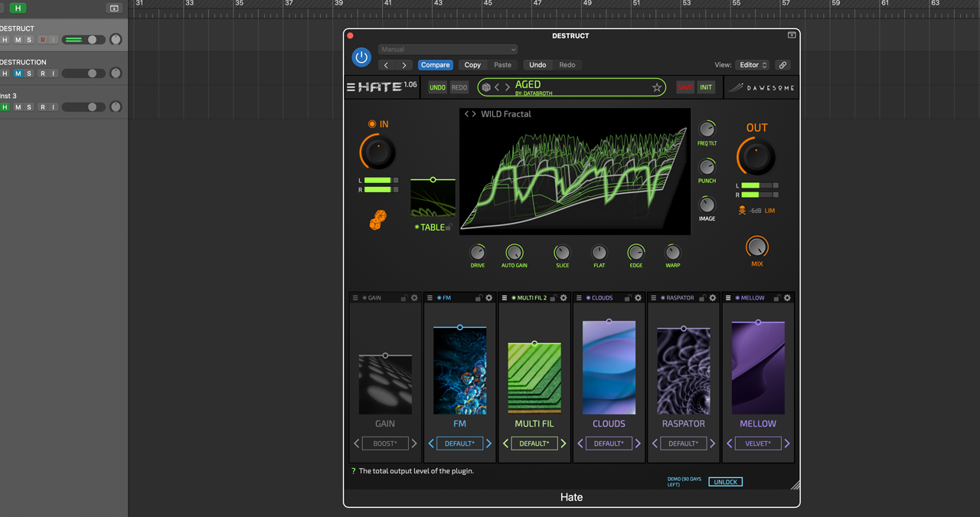The width and height of the screenshot is (980, 517).
Task: Open the View Editor dropdown
Action: (x=753, y=65)
